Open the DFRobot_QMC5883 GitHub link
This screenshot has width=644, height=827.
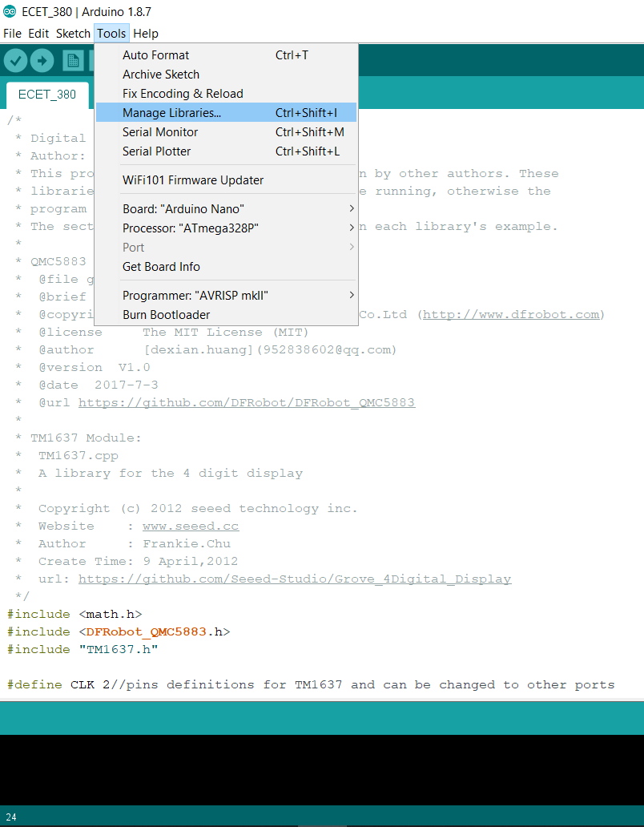[x=247, y=403]
